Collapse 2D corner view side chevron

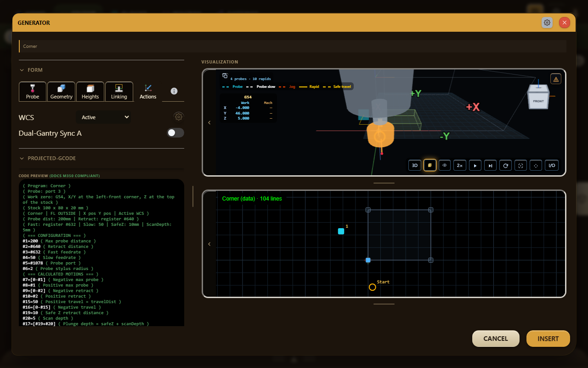click(209, 244)
